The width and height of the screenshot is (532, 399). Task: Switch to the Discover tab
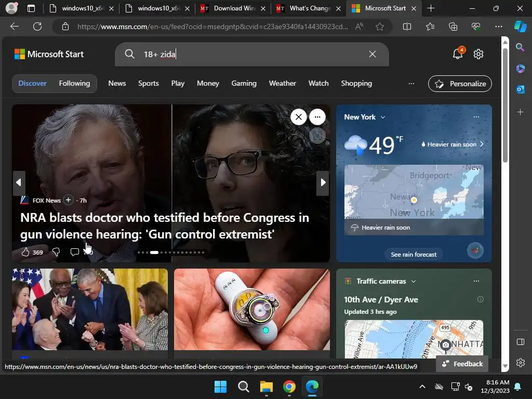pyautogui.click(x=32, y=84)
